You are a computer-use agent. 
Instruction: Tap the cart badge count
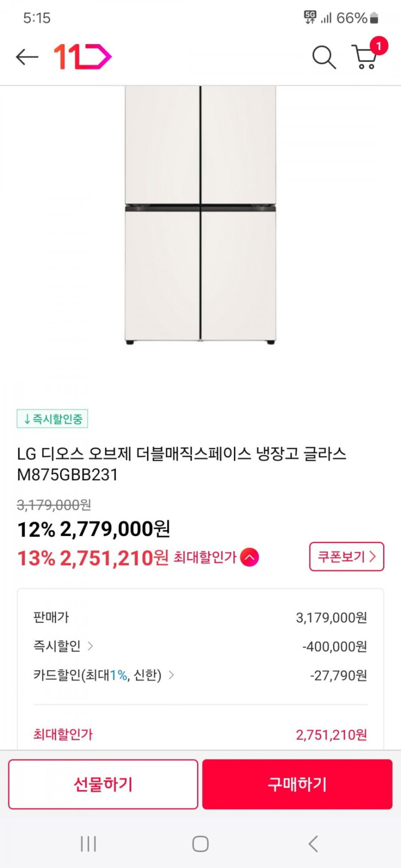click(x=378, y=46)
